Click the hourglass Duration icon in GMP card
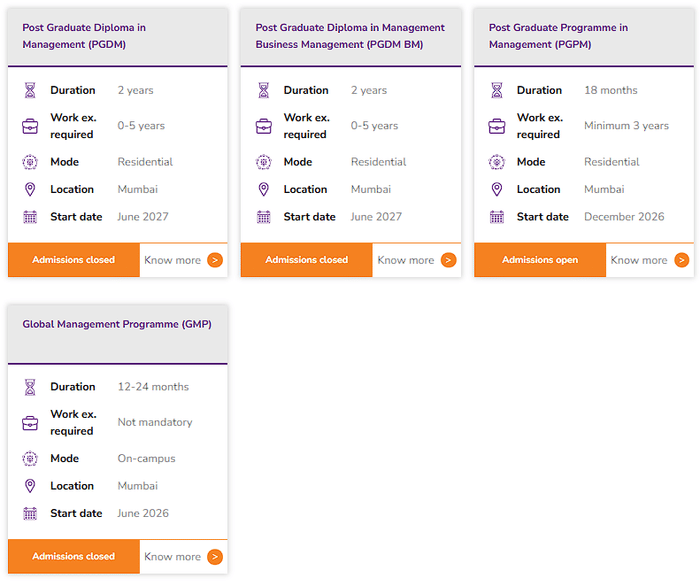Screen dimensions: 700x586 [x=30, y=387]
